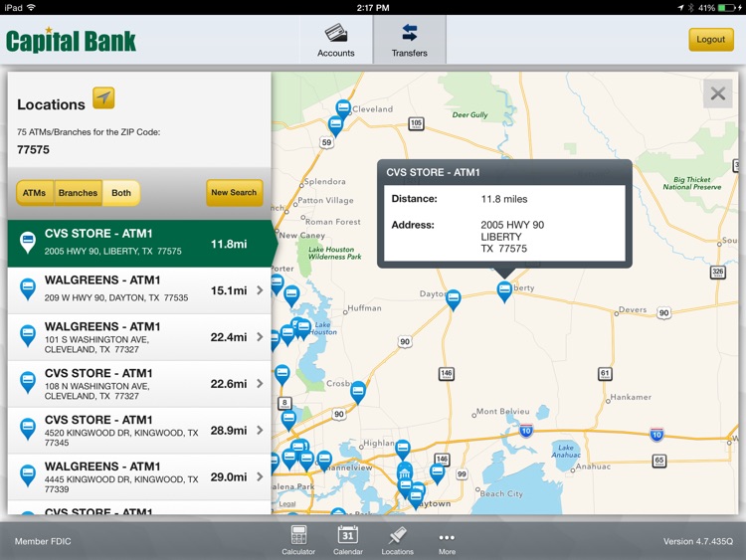Tap the Member FDIC text

[43, 541]
